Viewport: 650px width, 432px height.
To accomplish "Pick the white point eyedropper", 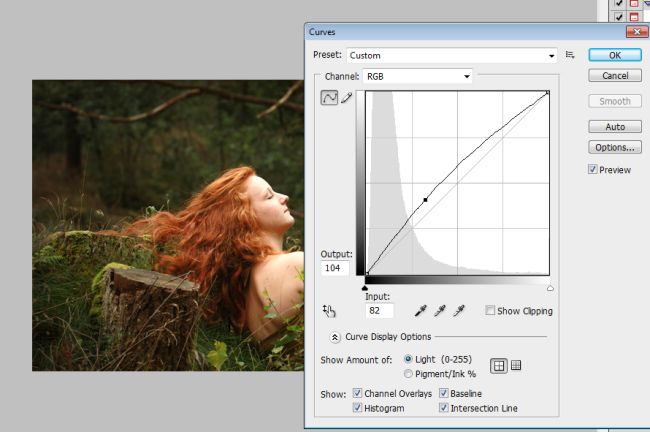I will click(x=459, y=311).
